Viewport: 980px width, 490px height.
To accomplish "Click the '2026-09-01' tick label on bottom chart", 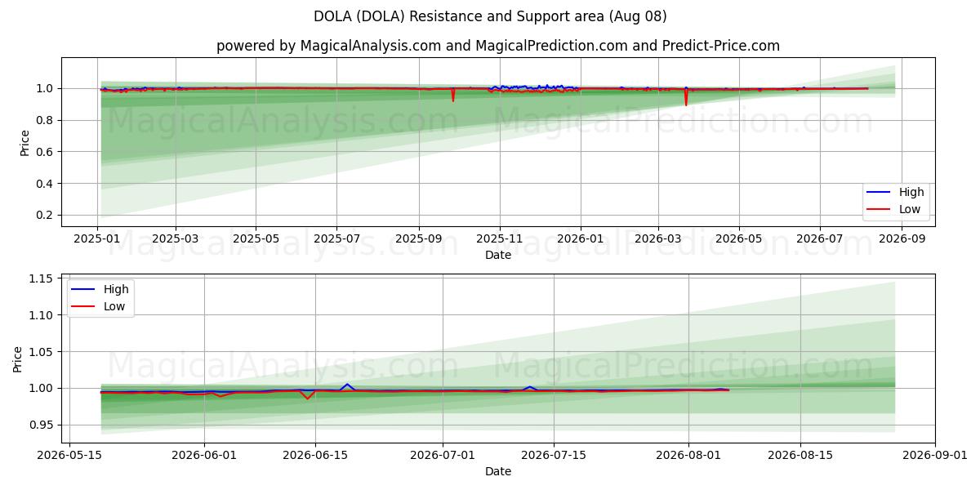I will [x=936, y=456].
